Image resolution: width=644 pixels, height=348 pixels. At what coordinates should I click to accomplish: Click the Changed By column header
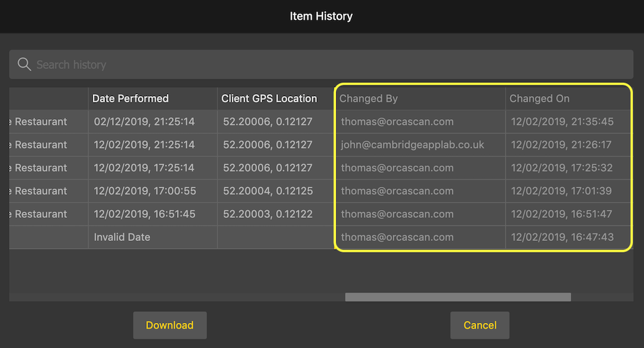369,99
